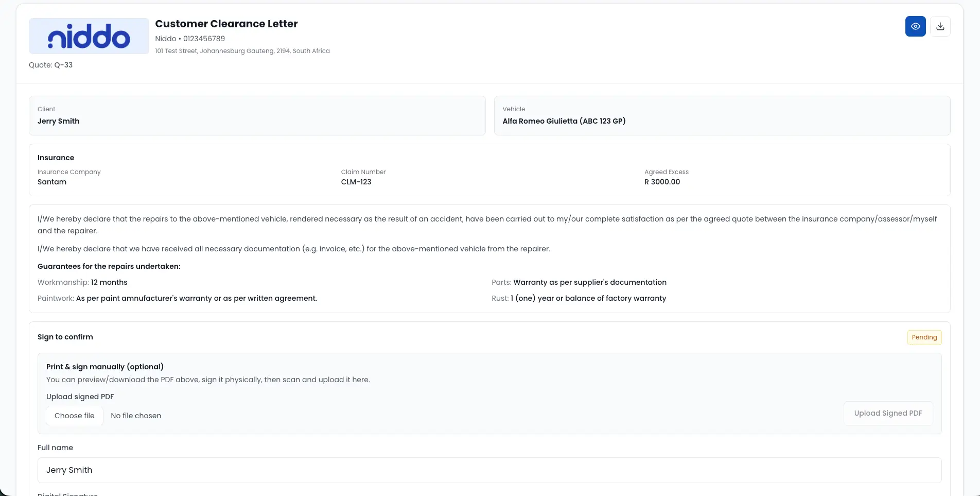Image resolution: width=980 pixels, height=496 pixels.
Task: Click the insurance company name Santam
Action: tap(52, 182)
